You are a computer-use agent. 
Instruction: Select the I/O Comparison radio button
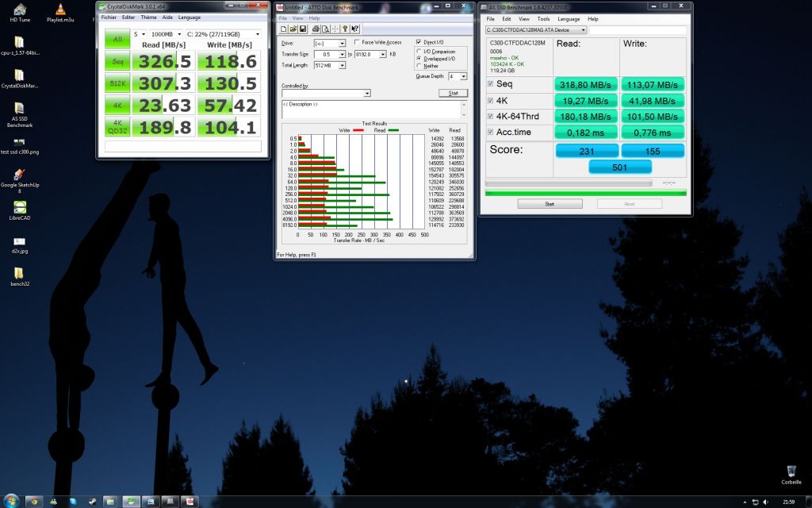pos(419,52)
